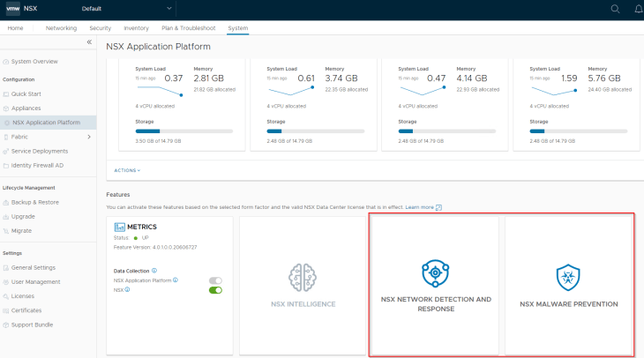Open the ACTIONS dropdown
The height and width of the screenshot is (358, 644).
click(x=127, y=170)
